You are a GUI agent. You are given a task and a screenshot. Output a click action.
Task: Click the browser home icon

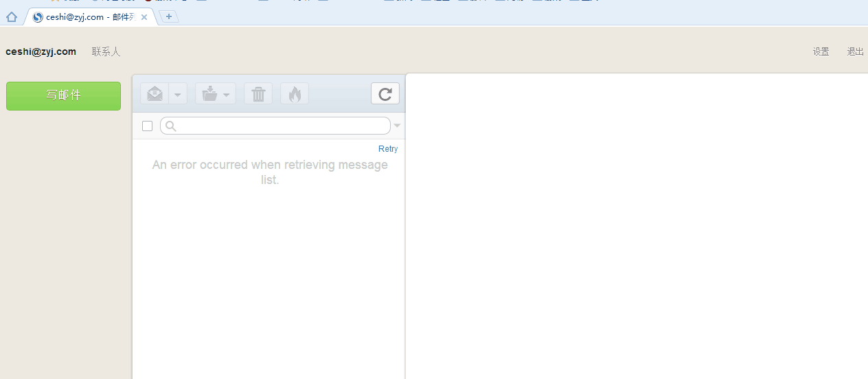click(11, 17)
